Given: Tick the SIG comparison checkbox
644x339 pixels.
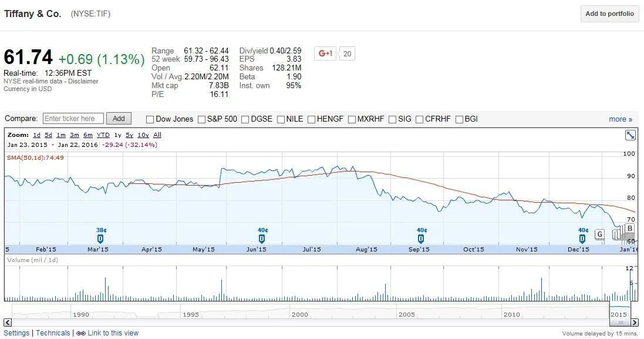Looking at the screenshot, I should (392, 119).
